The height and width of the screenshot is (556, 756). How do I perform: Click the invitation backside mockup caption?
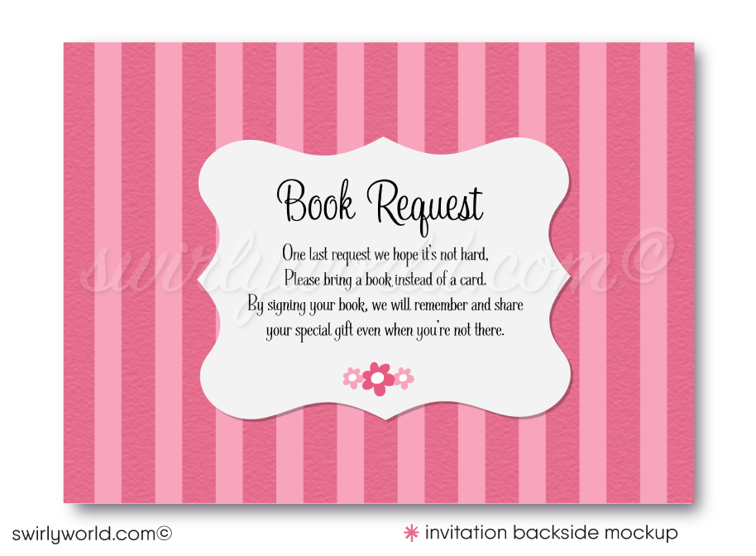click(552, 532)
